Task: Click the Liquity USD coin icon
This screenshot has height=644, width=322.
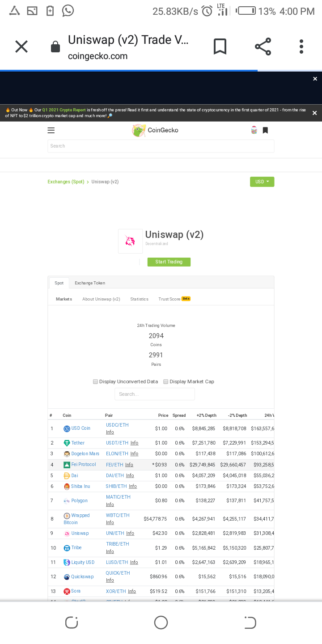Action: click(x=67, y=563)
